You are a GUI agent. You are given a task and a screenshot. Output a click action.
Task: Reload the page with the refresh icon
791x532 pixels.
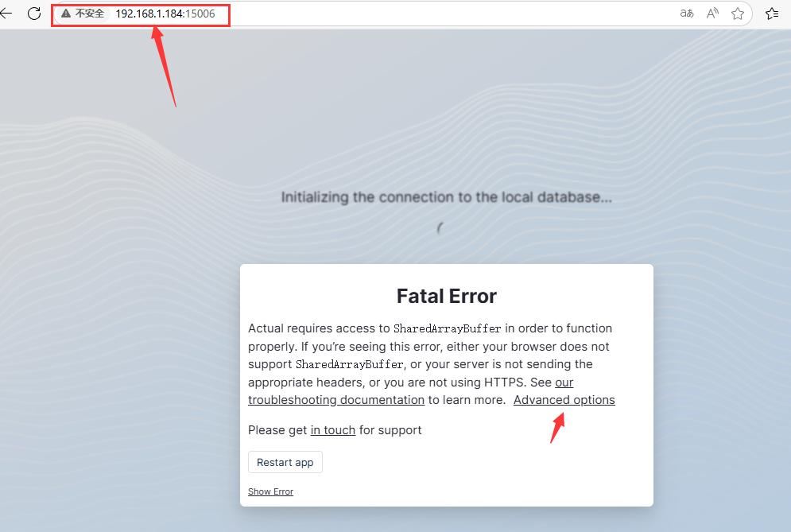pos(34,14)
